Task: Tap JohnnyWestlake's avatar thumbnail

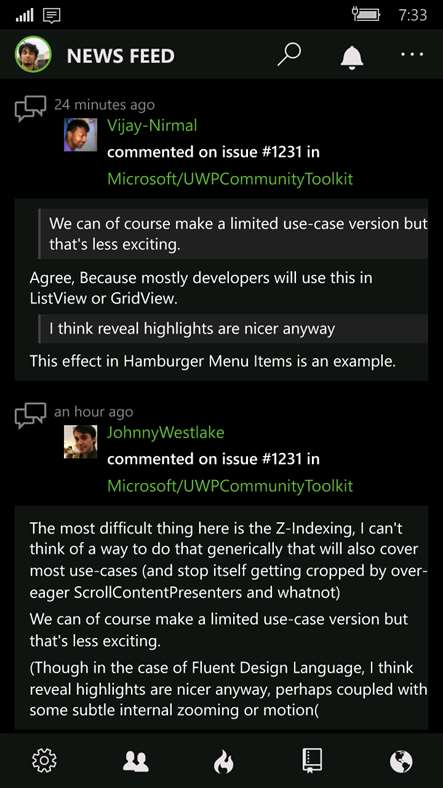Action: coord(80,442)
